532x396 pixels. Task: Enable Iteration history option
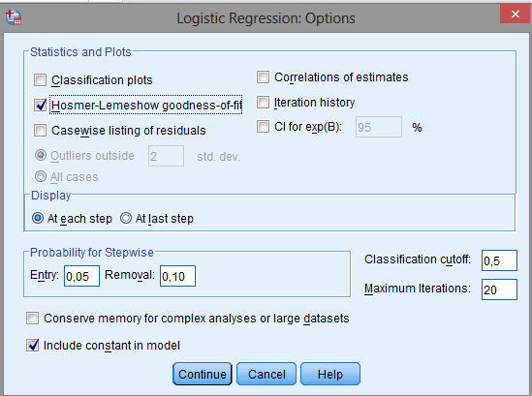tap(263, 102)
